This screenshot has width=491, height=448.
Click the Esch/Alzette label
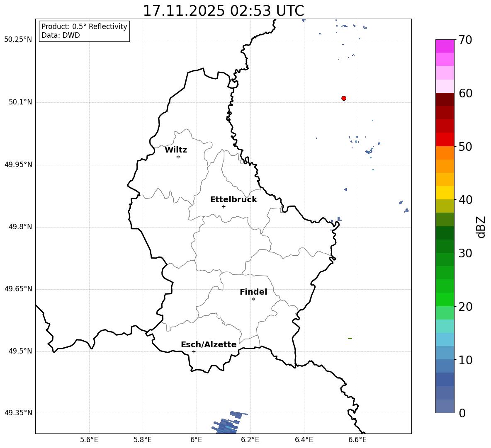(x=209, y=344)
